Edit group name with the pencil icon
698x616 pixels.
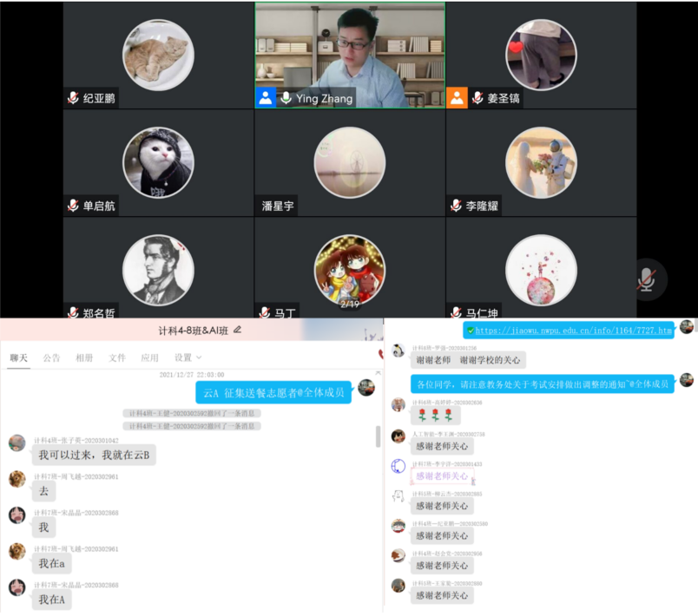pyautogui.click(x=238, y=330)
